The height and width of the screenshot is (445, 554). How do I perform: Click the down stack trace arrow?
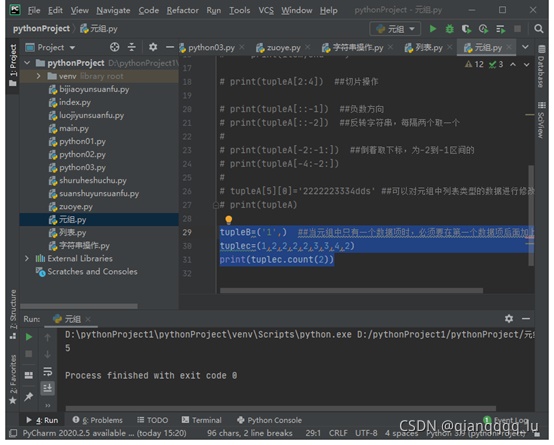pyautogui.click(x=47, y=354)
